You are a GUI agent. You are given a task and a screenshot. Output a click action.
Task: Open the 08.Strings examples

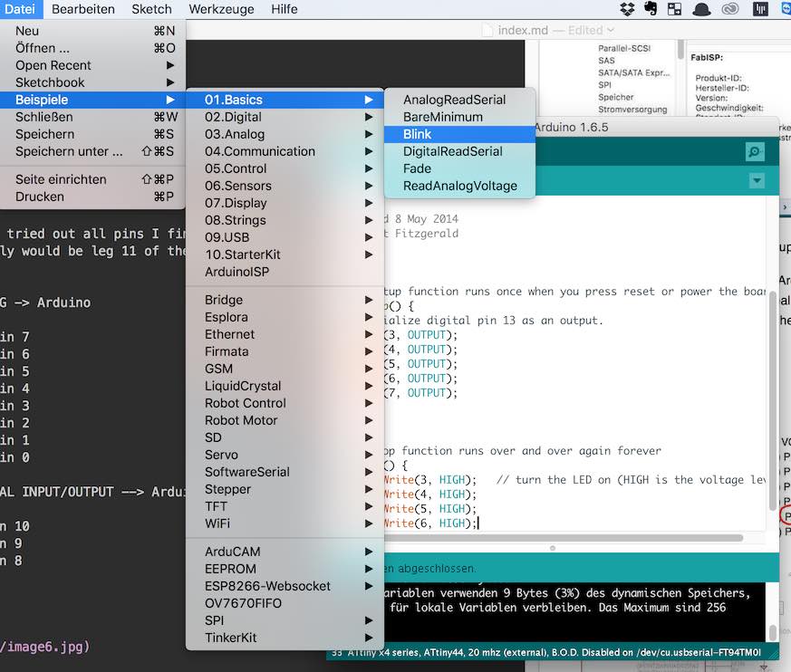tap(285, 219)
